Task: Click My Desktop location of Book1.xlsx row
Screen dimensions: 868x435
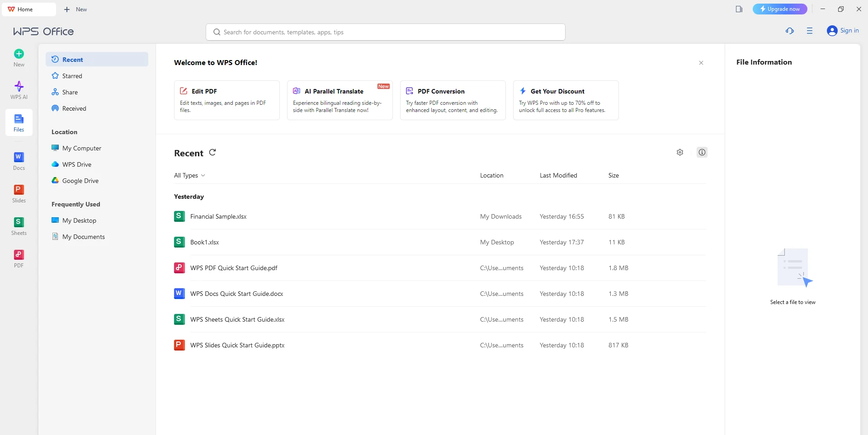Action: pyautogui.click(x=497, y=242)
